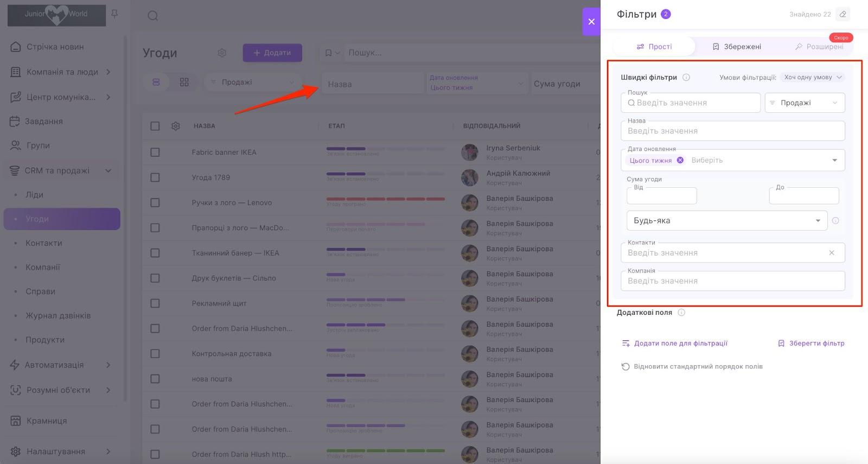
Task: Remove the Цього тижня filter chip
Action: [x=680, y=160]
